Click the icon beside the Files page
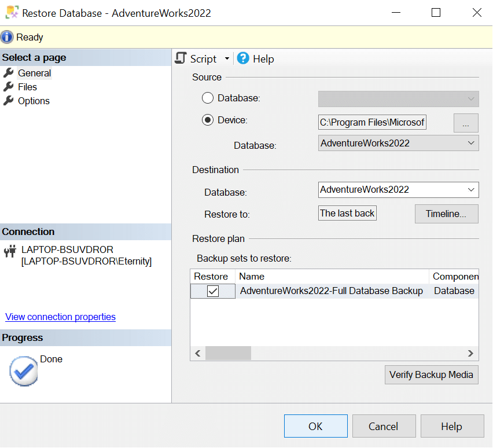 [x=9, y=87]
